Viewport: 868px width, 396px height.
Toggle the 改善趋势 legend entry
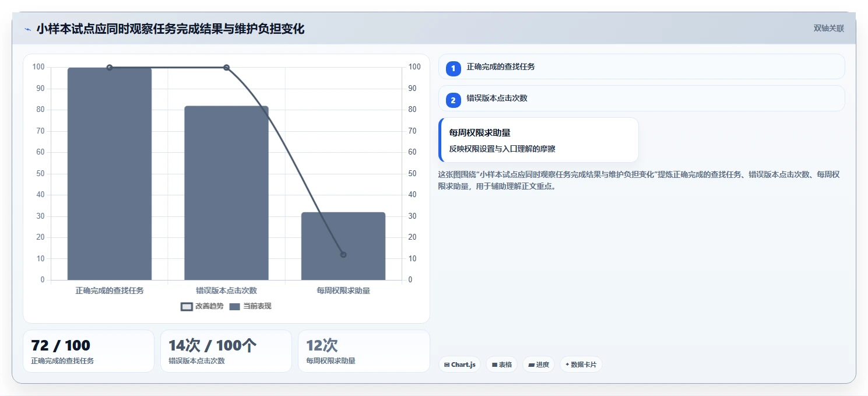click(202, 306)
